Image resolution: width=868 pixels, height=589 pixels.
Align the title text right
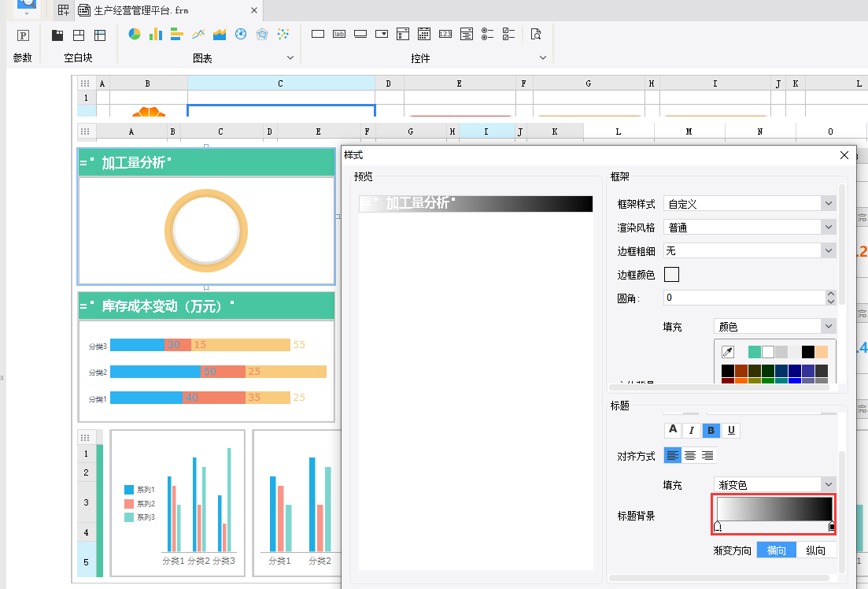coord(707,455)
